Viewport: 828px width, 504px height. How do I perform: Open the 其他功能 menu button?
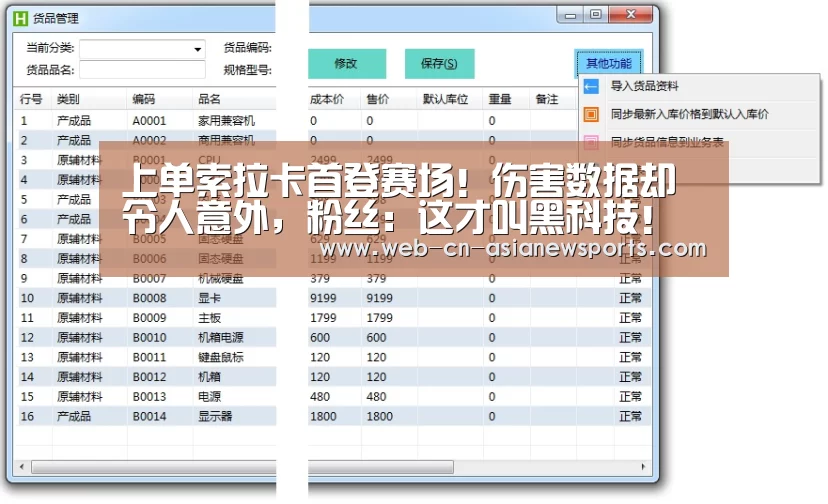pyautogui.click(x=608, y=63)
